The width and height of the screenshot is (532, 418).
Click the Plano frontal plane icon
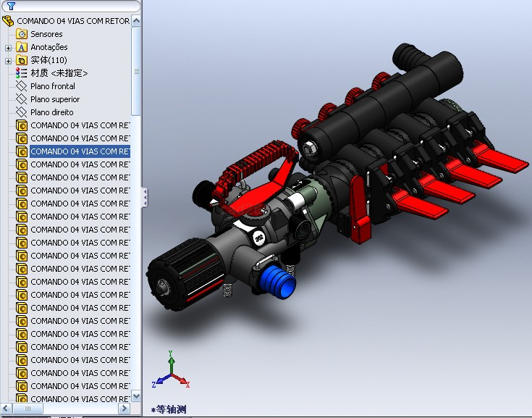22,86
